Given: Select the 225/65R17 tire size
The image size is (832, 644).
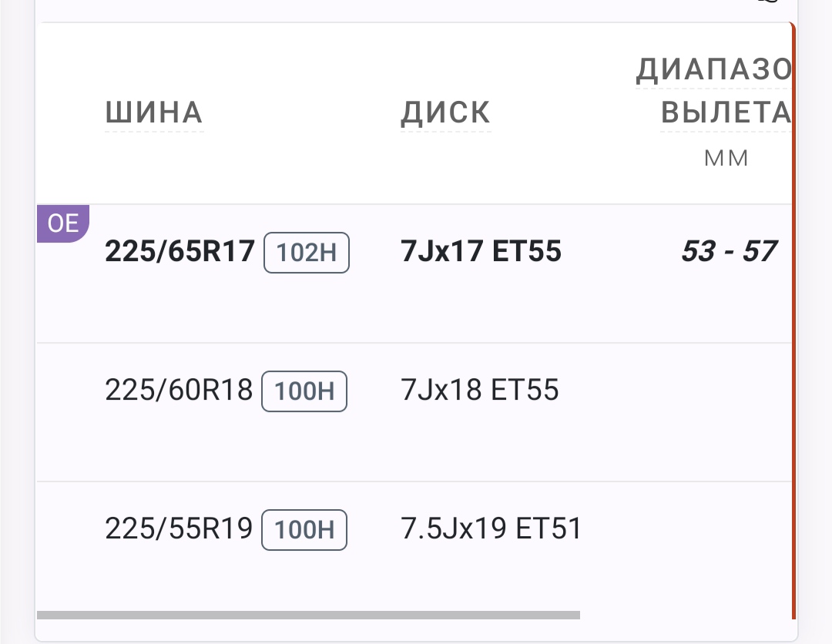Looking at the screenshot, I should pyautogui.click(x=179, y=252).
